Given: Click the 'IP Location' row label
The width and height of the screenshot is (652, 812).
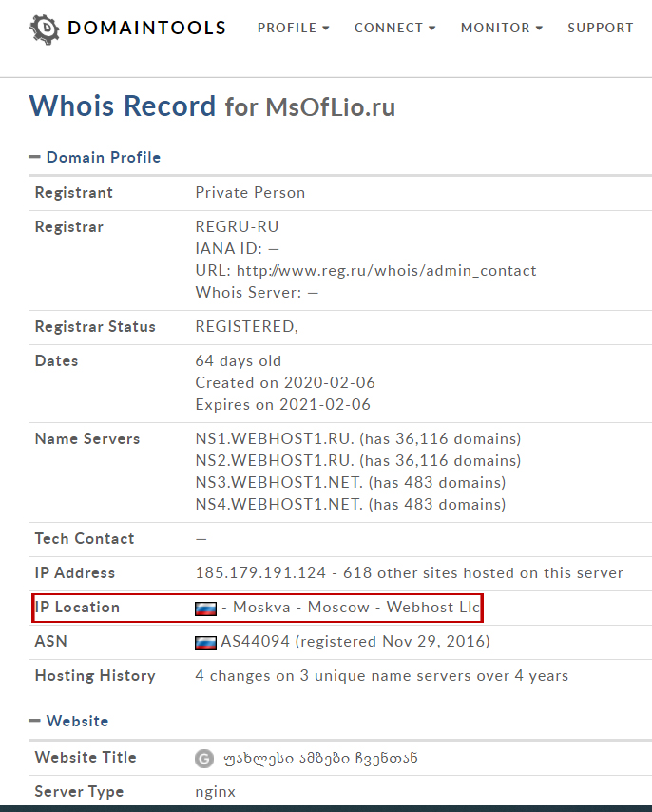Looking at the screenshot, I should pos(77,607).
